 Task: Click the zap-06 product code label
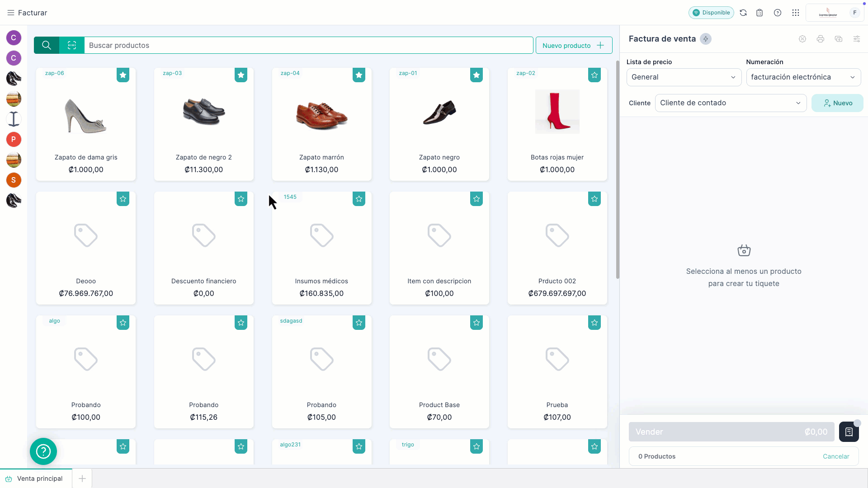55,73
